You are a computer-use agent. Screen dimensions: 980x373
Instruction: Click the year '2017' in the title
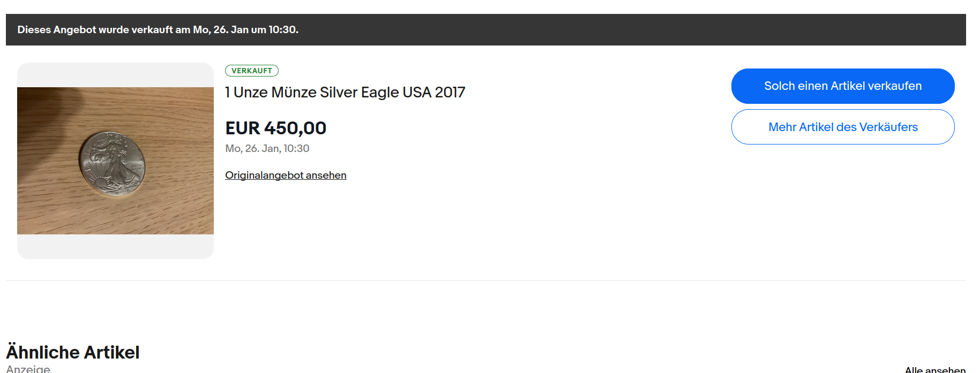click(450, 92)
